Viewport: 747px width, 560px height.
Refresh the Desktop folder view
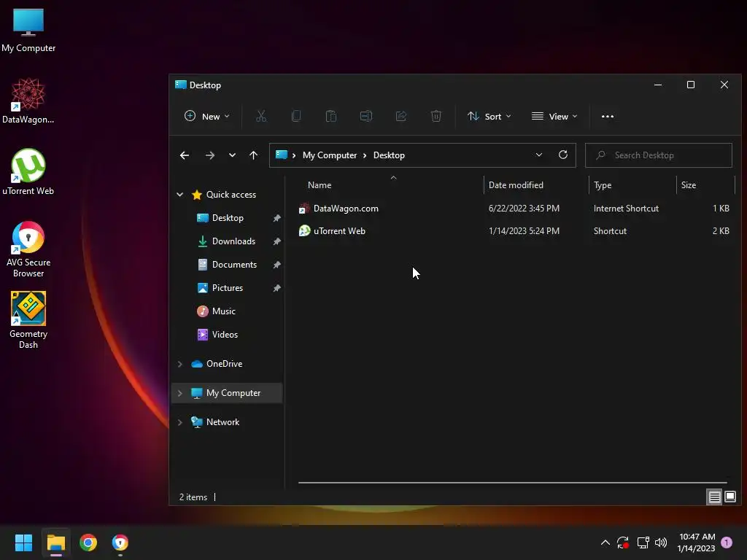point(563,155)
